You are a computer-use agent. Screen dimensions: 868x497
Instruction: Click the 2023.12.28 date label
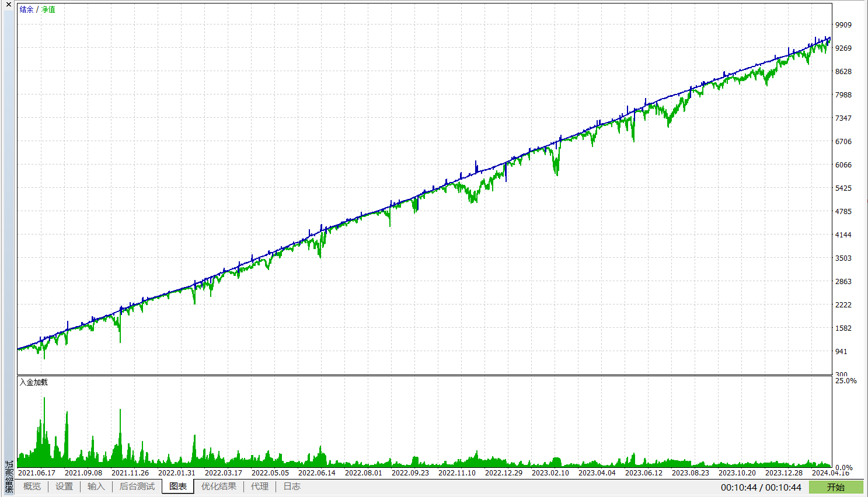(x=784, y=473)
